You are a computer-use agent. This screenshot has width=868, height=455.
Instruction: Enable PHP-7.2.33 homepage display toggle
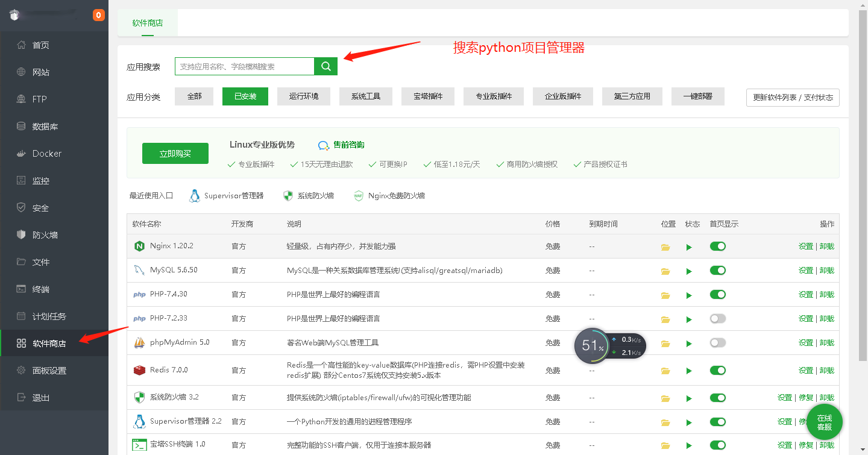coord(717,318)
